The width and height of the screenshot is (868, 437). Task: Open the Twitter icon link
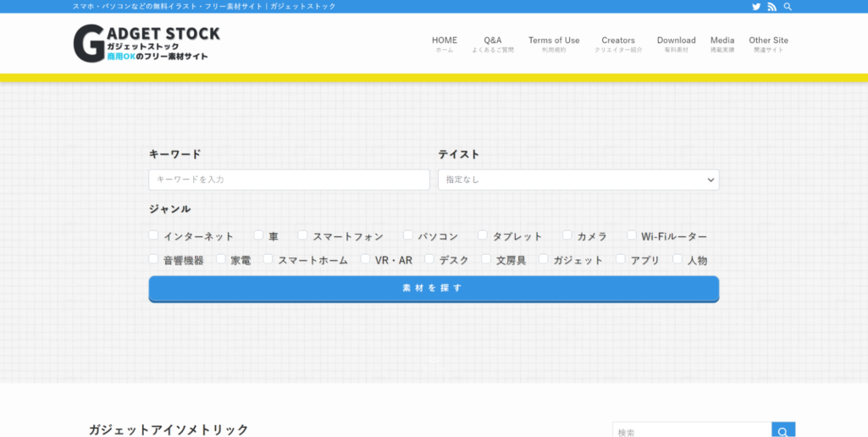point(756,7)
